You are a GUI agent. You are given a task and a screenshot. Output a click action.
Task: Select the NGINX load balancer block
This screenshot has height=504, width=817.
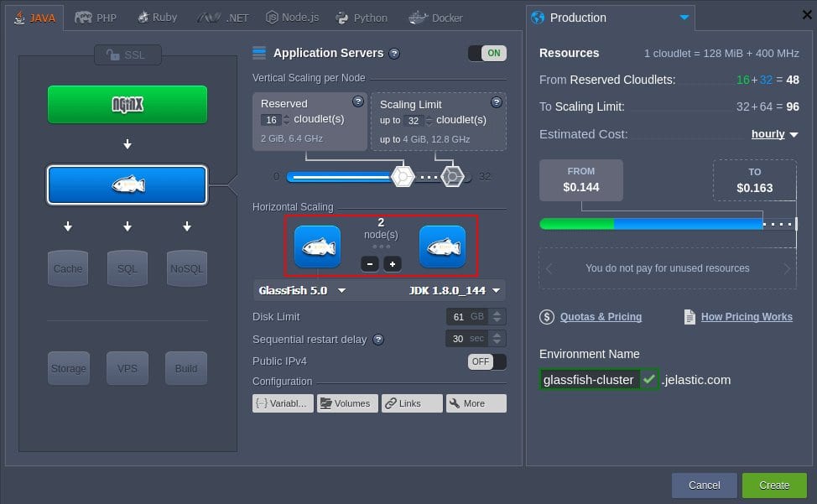[127, 105]
